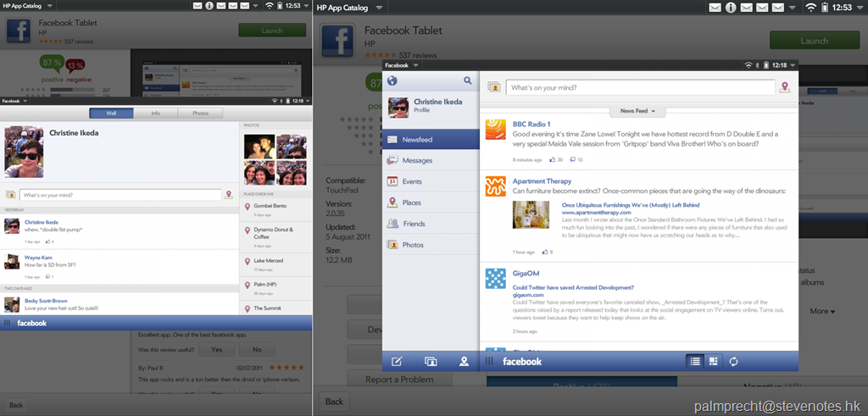Expand the News Feed filter dropdown
Screen dimensions: 868x416
tap(637, 111)
